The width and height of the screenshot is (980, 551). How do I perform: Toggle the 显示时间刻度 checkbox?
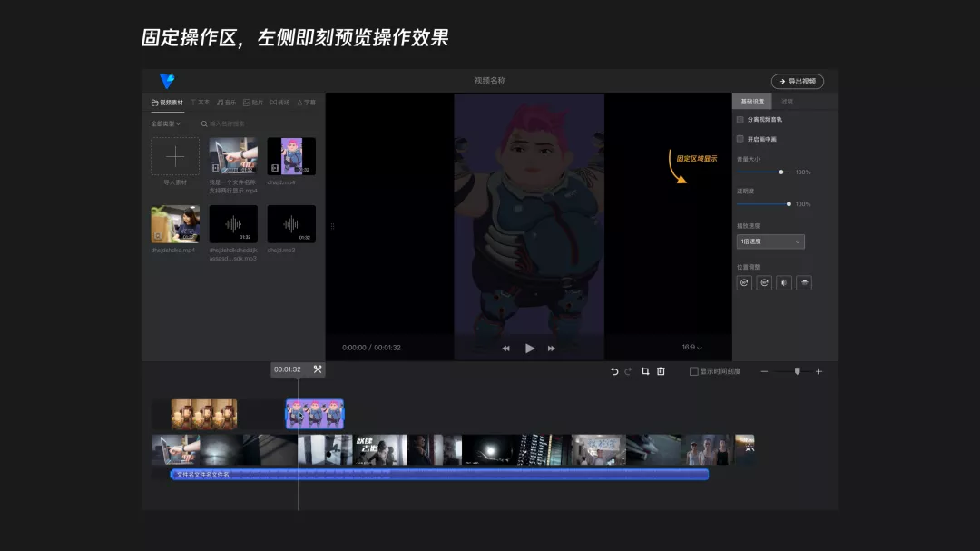(693, 371)
